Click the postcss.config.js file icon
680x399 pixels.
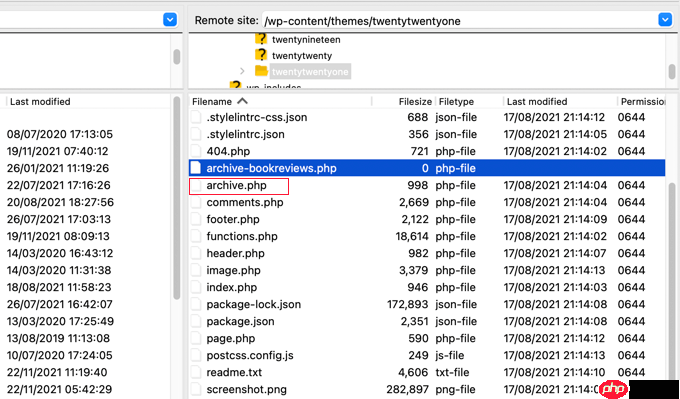pyautogui.click(x=196, y=356)
